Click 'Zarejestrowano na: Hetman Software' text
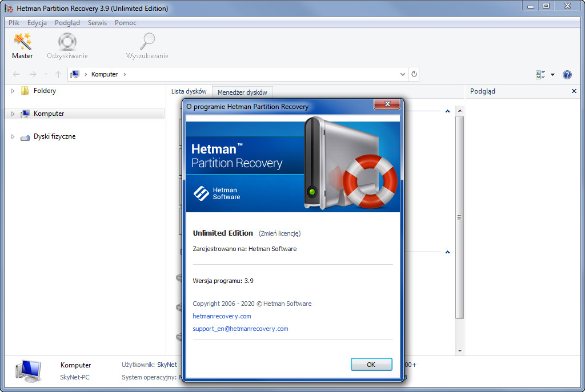Screen dimensions: 585x392 tap(245, 249)
